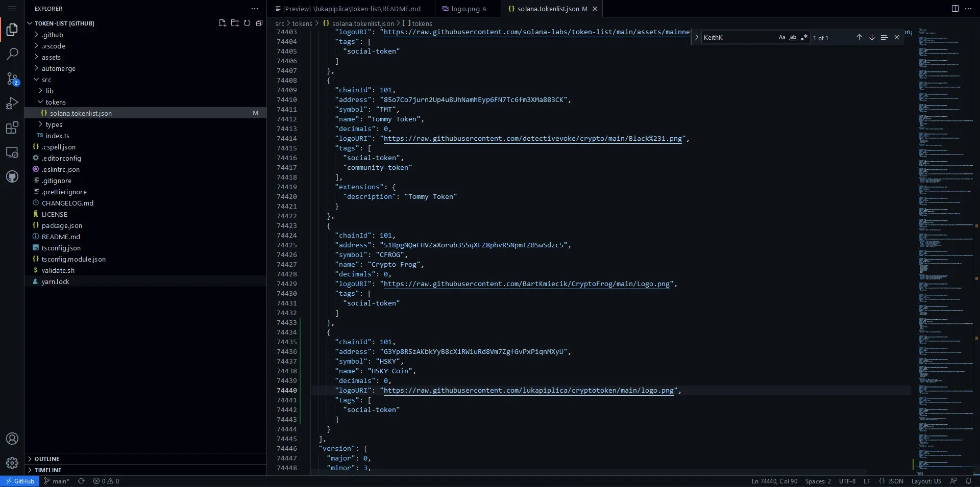Click keyboard Layout: US in status bar
This screenshot has height=487, width=980.
pyautogui.click(x=926, y=481)
